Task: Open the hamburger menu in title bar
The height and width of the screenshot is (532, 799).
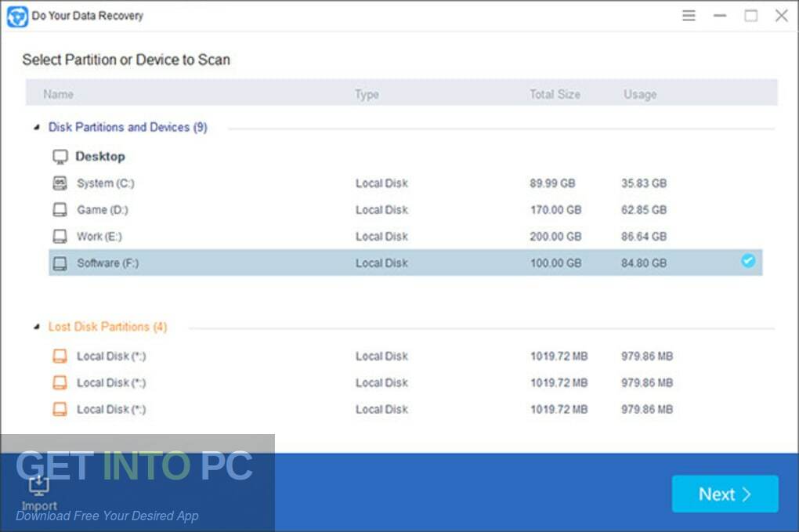Action: tap(689, 16)
